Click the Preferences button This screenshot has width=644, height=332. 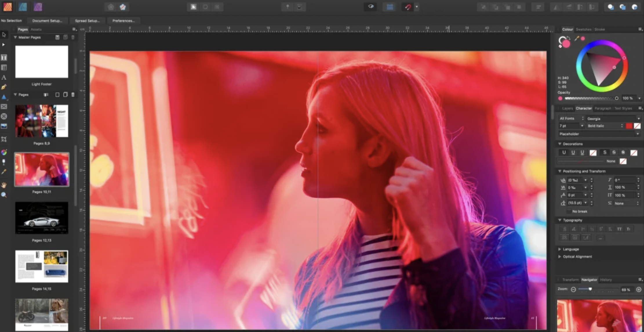123,21
